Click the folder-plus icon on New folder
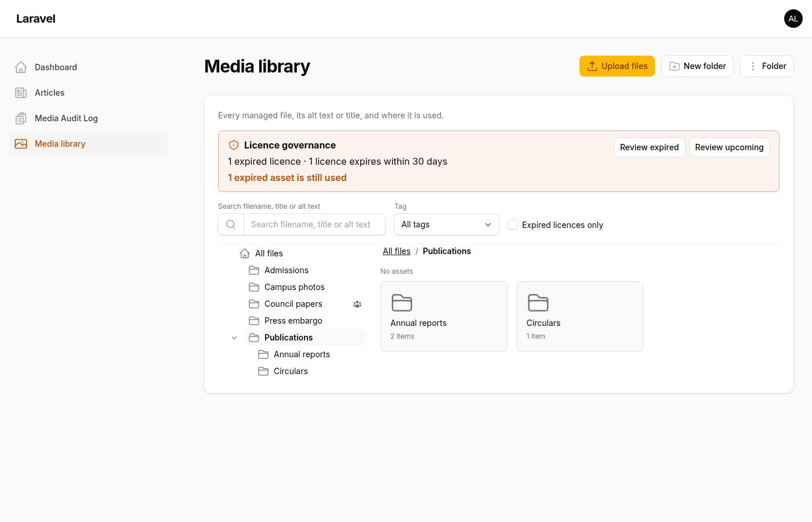 (675, 66)
